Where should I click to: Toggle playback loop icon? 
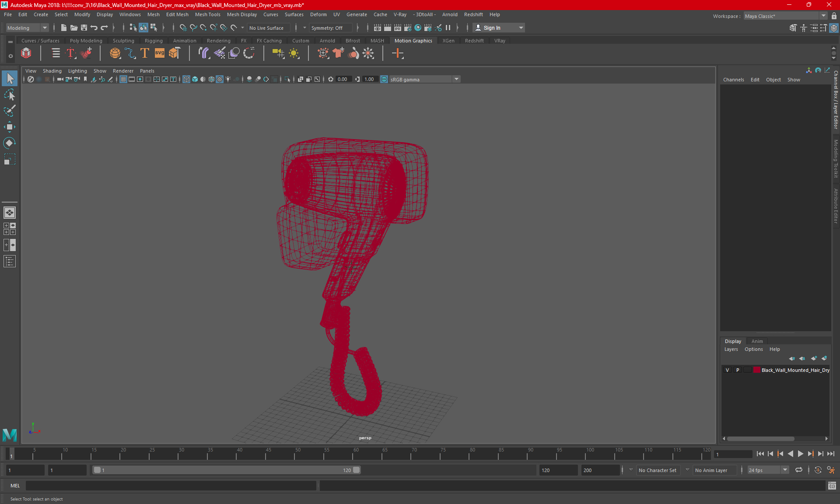799,470
